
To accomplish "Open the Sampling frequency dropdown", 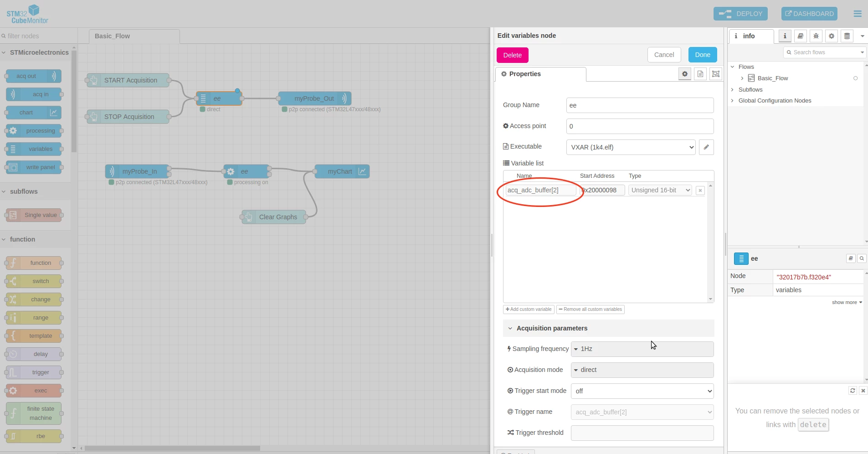I will click(x=642, y=349).
